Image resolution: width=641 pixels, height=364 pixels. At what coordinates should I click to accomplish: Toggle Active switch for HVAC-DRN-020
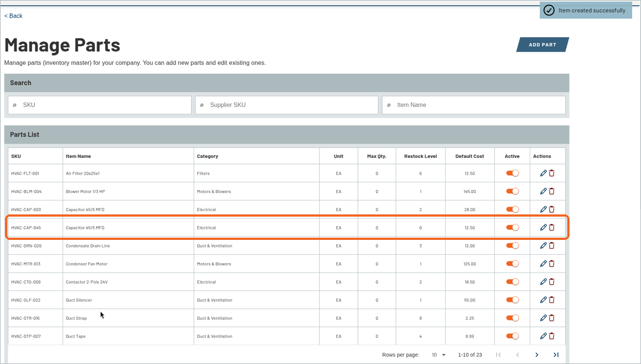(x=512, y=245)
